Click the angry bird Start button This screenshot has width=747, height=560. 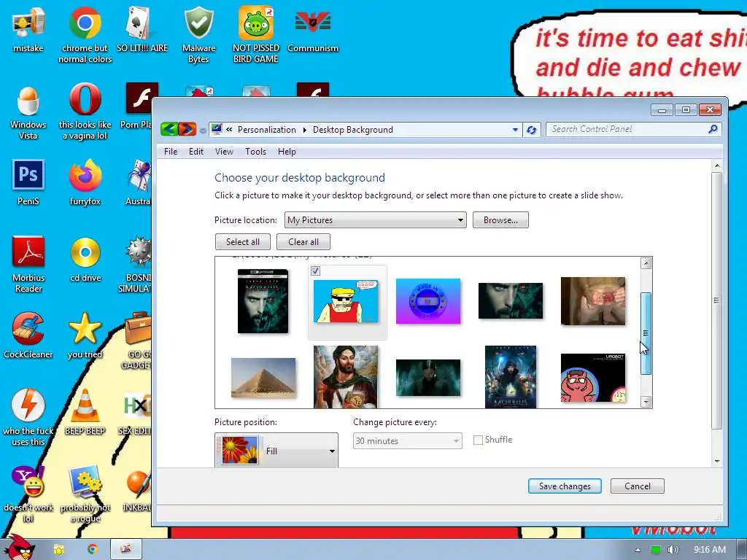19,547
